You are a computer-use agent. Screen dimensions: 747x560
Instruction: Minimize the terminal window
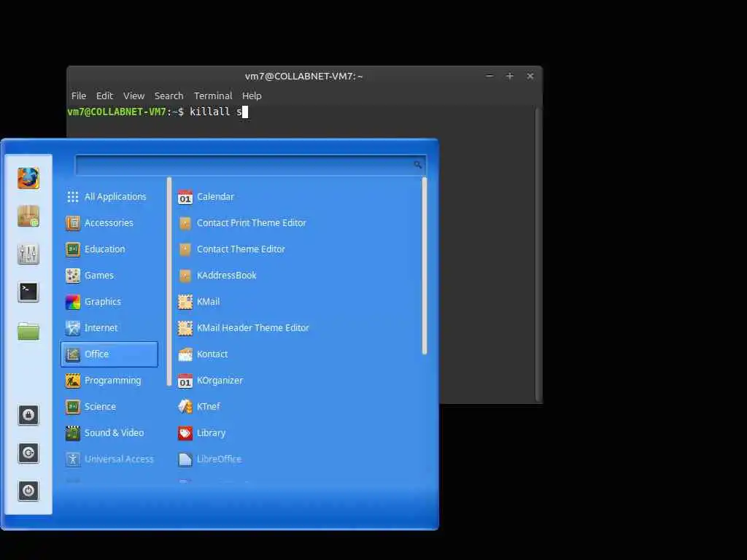click(x=489, y=76)
